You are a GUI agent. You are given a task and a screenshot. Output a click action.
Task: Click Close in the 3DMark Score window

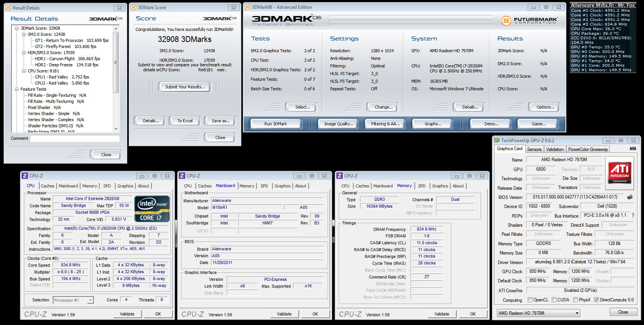point(220,138)
